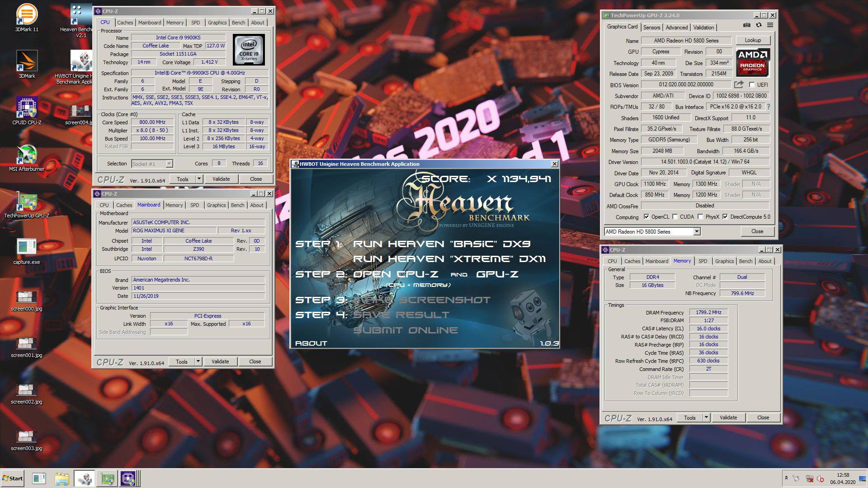Click the Intel Core i9 logo
868x488 pixels.
249,50
